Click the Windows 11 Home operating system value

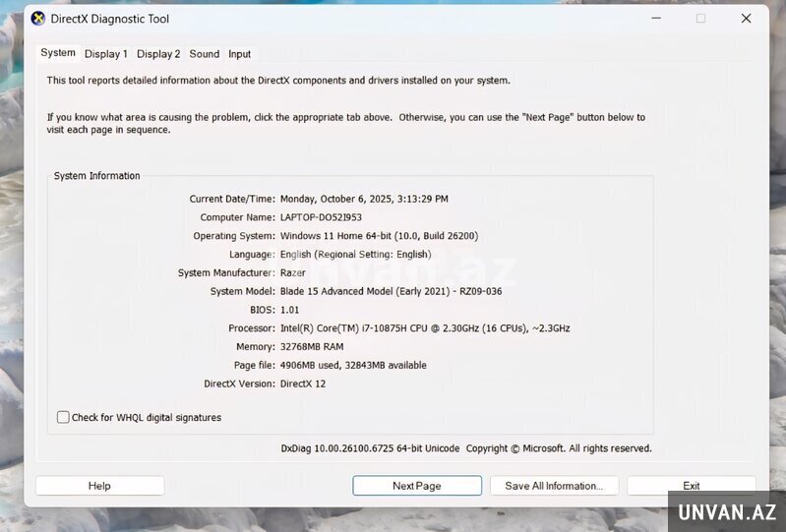(x=379, y=236)
